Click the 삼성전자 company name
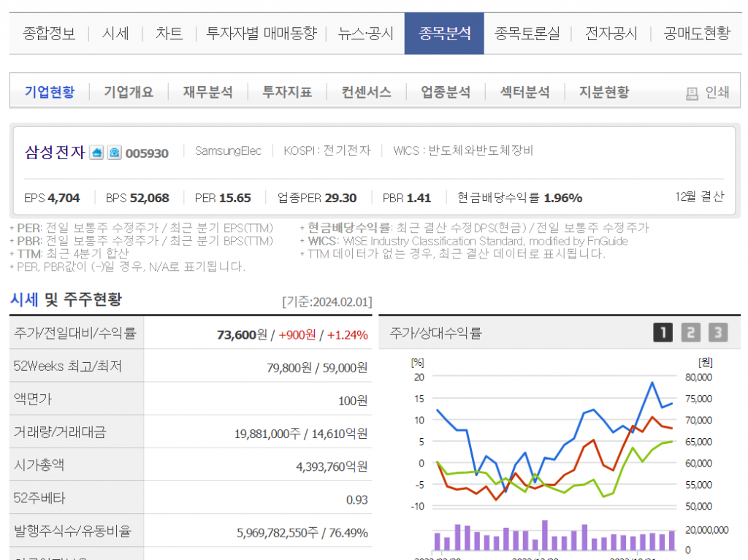The height and width of the screenshot is (560, 748). click(x=55, y=152)
